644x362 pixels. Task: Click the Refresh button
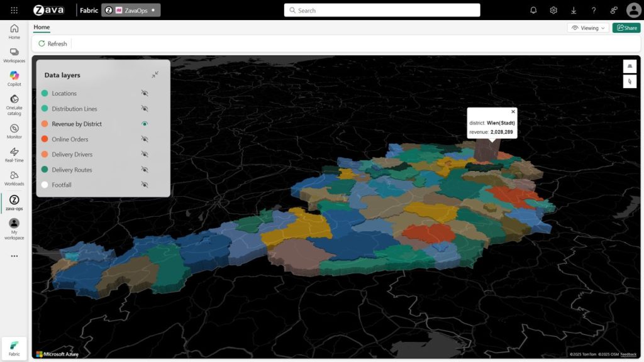tap(52, 43)
